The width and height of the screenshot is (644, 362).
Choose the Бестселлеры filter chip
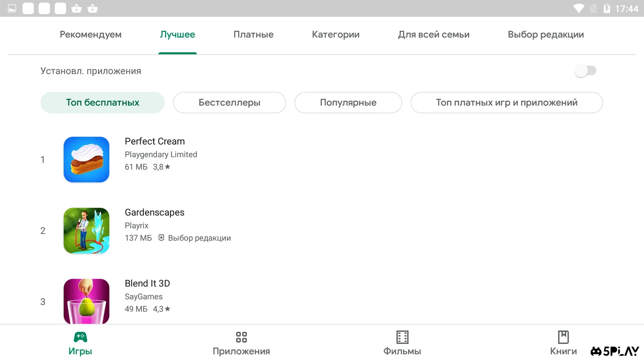click(229, 103)
